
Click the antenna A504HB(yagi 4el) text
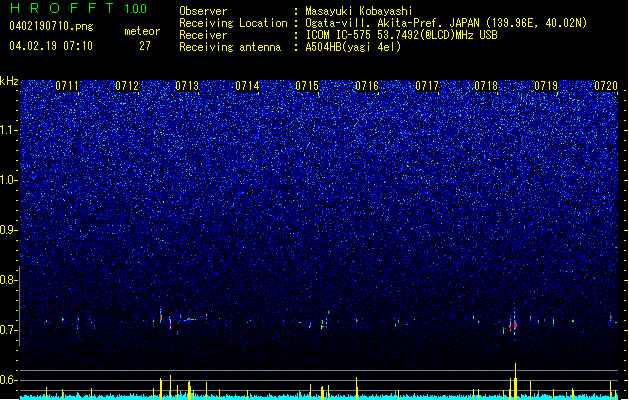[353, 47]
